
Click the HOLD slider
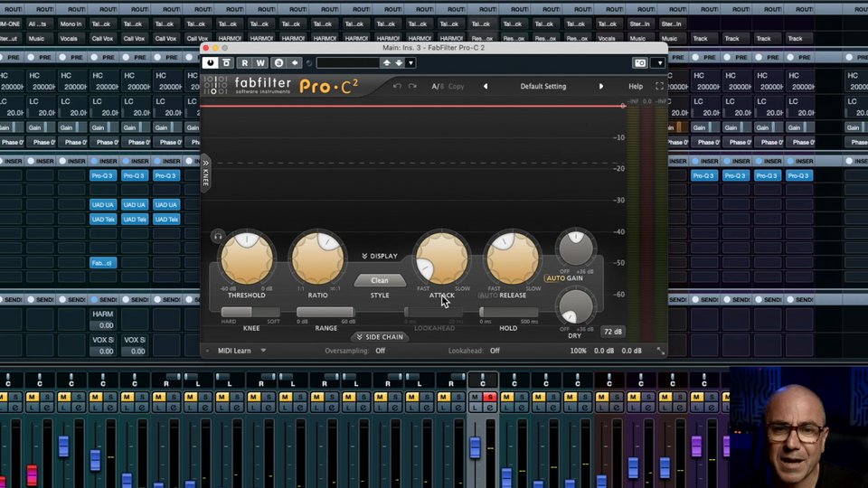pos(508,312)
